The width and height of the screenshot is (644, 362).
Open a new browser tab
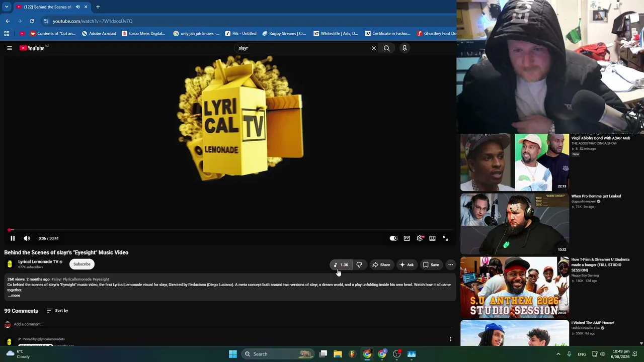(x=98, y=7)
